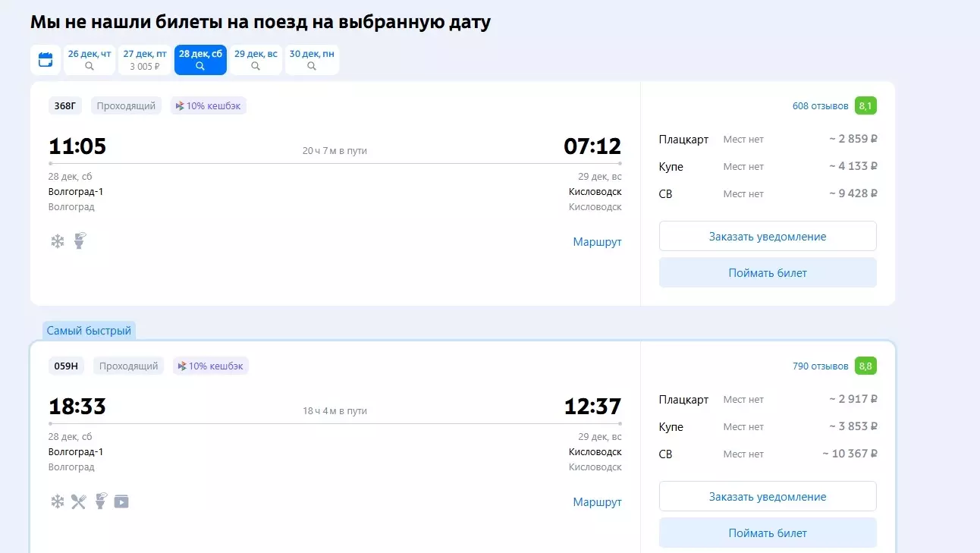Click the Самый быстрый label
Screen dimensions: 980x553
(x=89, y=331)
